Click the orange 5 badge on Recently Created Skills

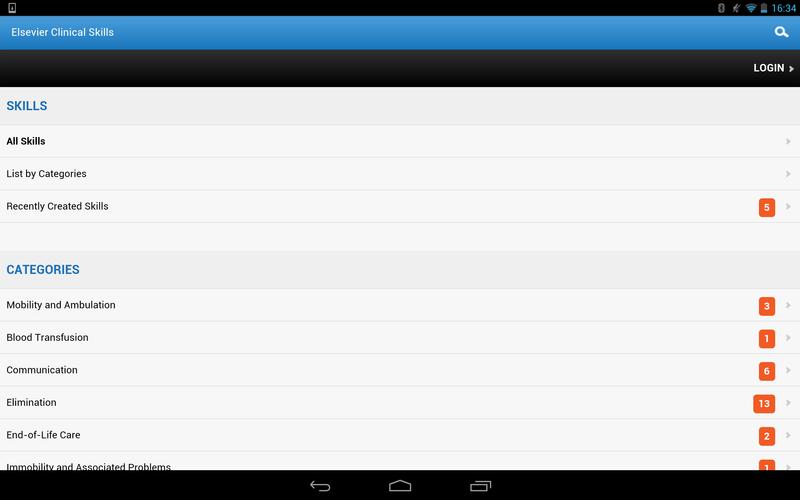coord(766,207)
